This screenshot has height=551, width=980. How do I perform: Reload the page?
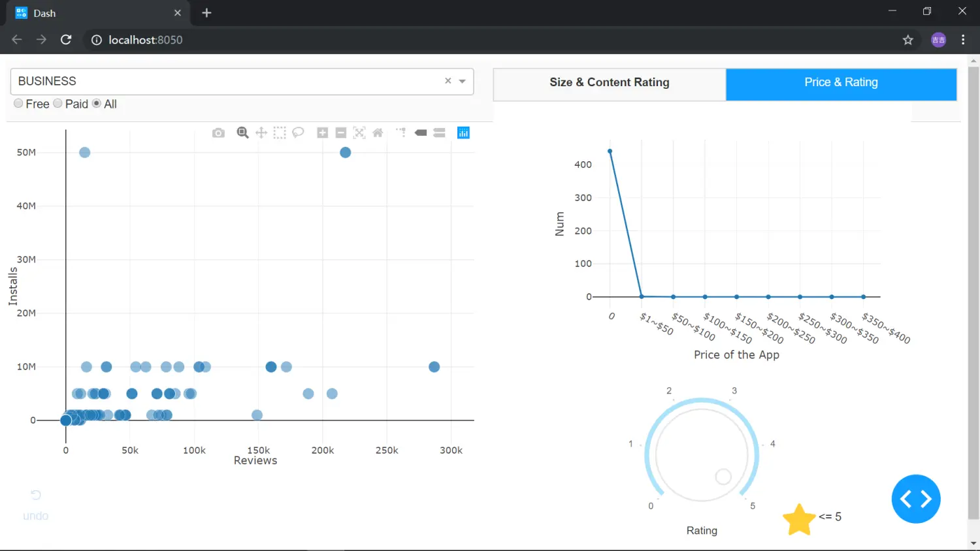click(x=66, y=40)
